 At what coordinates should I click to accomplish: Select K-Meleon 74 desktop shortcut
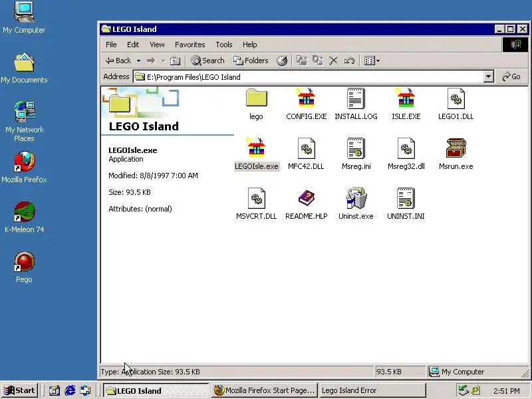[x=24, y=217]
